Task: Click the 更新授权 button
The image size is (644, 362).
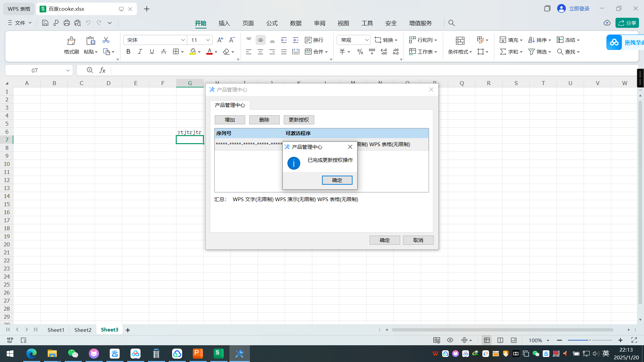Action: pos(299,120)
